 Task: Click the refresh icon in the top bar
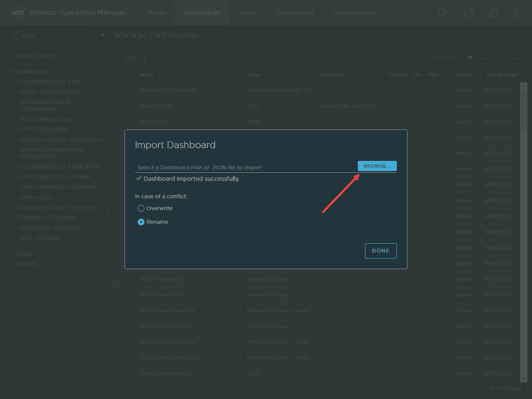pos(468,13)
